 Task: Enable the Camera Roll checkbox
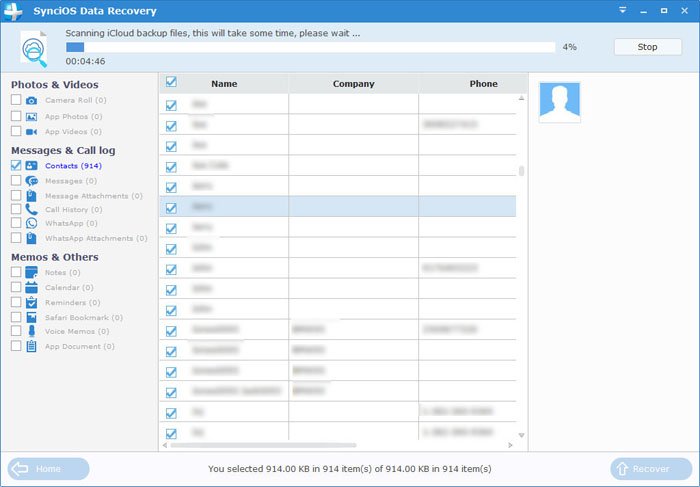tap(16, 100)
